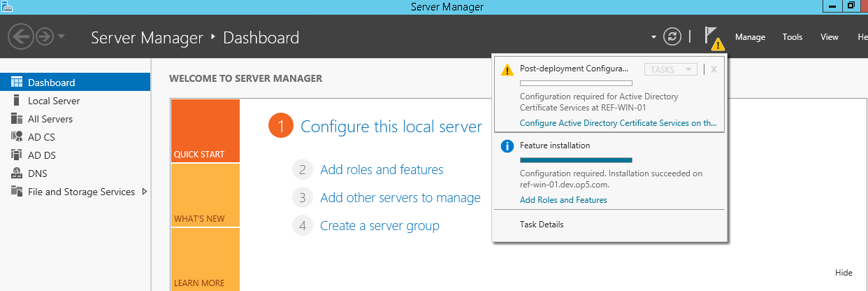Refresh Server Manager with the refresh icon
The width and height of the screenshot is (868, 291).
pos(672,36)
